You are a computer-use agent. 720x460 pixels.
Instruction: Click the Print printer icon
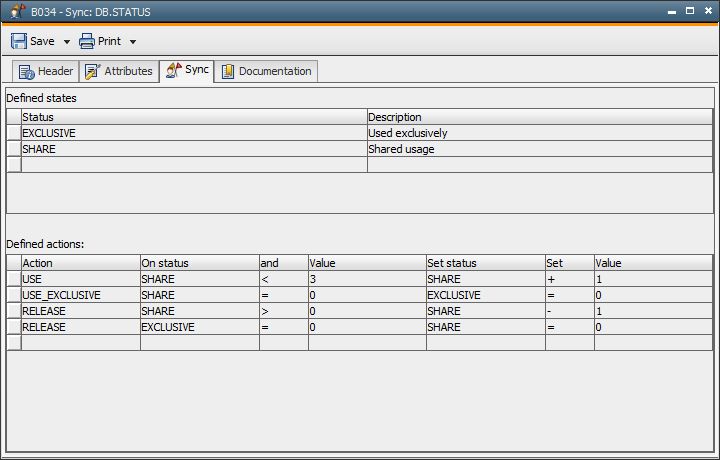coord(87,41)
